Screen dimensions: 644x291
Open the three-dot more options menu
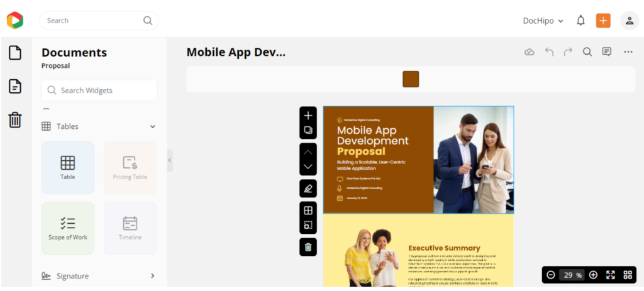click(628, 52)
